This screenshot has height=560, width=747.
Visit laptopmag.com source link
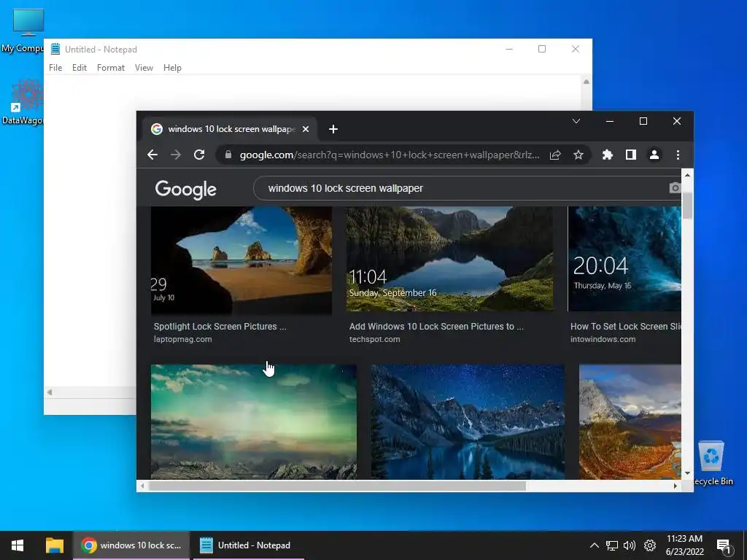pos(183,340)
